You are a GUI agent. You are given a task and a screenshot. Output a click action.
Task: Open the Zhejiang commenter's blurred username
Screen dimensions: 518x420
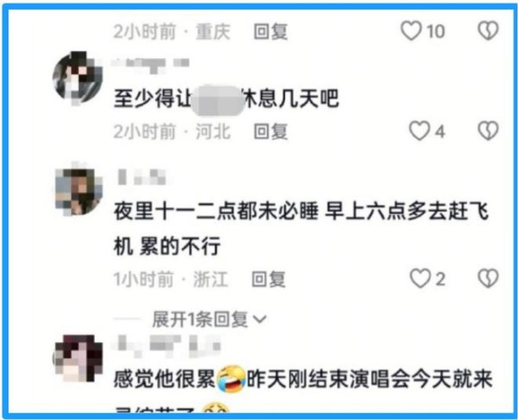142,176
